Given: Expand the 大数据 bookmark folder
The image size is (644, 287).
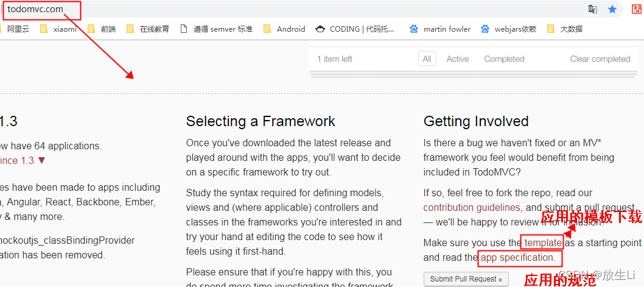Looking at the screenshot, I should tap(565, 29).
